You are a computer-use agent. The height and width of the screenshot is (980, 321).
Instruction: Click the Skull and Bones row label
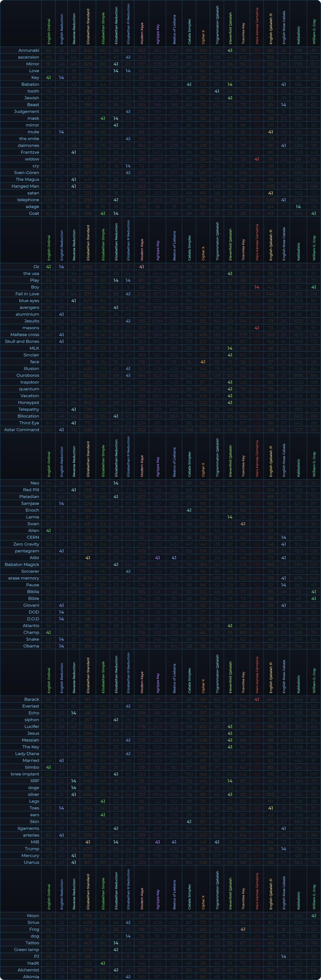22,341
